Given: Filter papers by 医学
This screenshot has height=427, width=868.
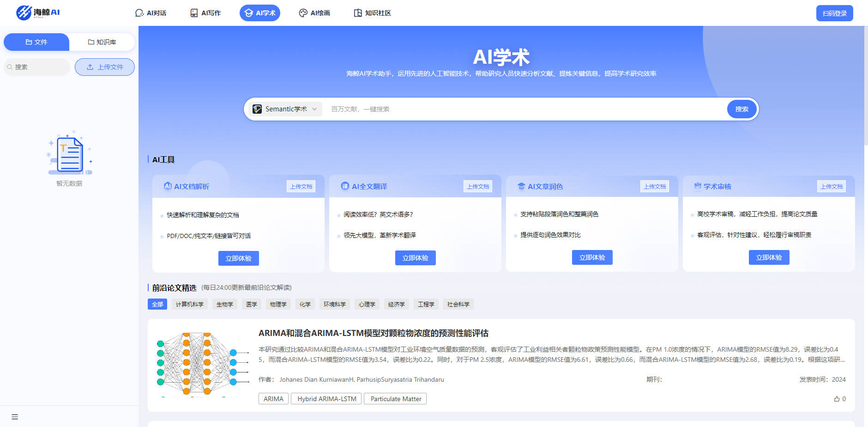Looking at the screenshot, I should [252, 304].
